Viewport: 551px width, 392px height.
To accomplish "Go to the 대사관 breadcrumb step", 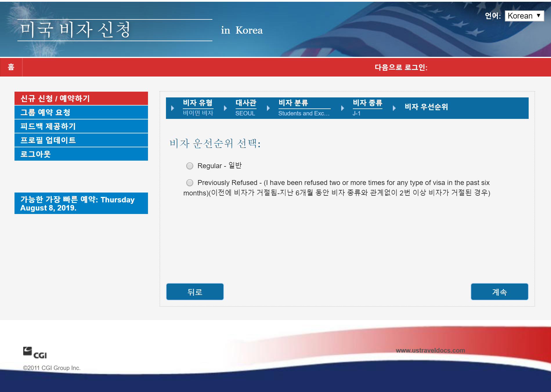I will click(246, 103).
